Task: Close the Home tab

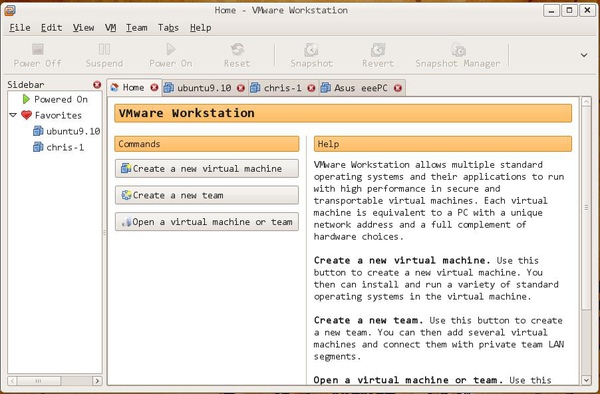Action: 154,88
